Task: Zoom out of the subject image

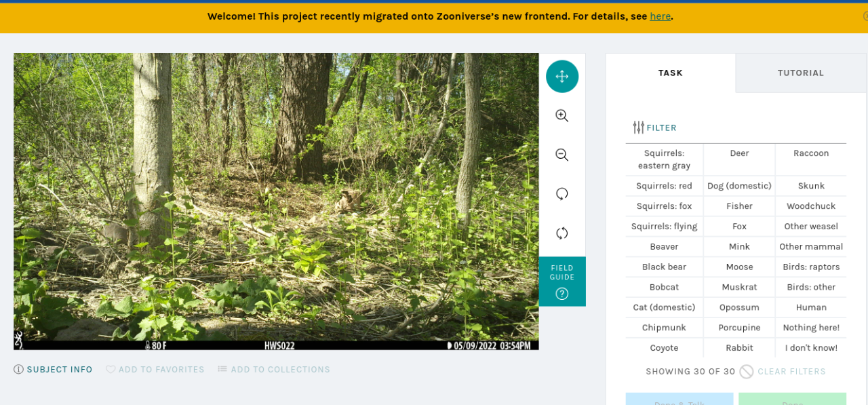Action: pyautogui.click(x=562, y=155)
